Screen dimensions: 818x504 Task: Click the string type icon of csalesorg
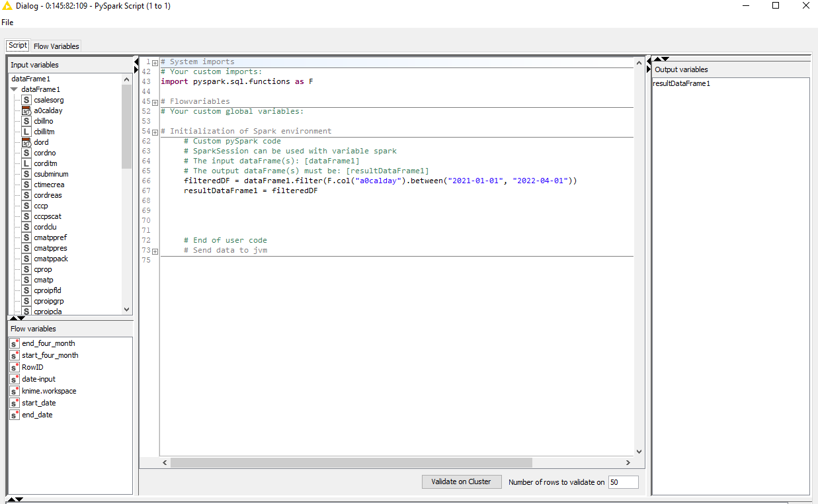26,100
